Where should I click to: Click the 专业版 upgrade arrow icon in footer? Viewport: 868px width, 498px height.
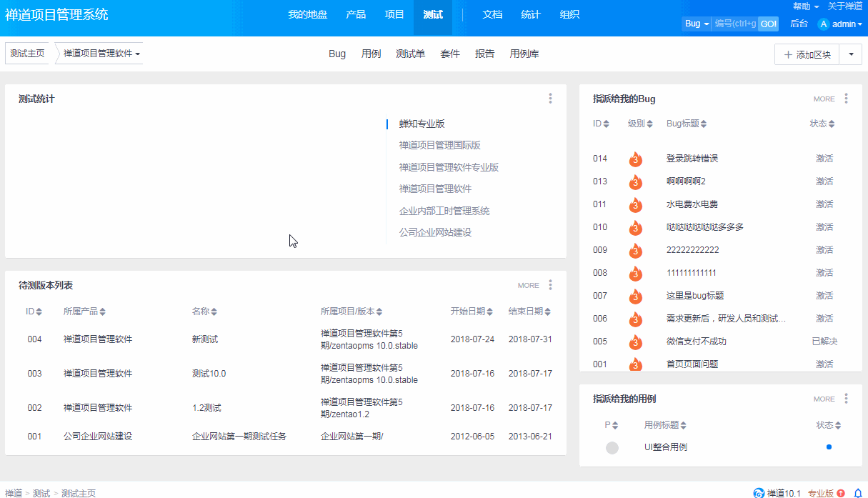click(x=841, y=493)
